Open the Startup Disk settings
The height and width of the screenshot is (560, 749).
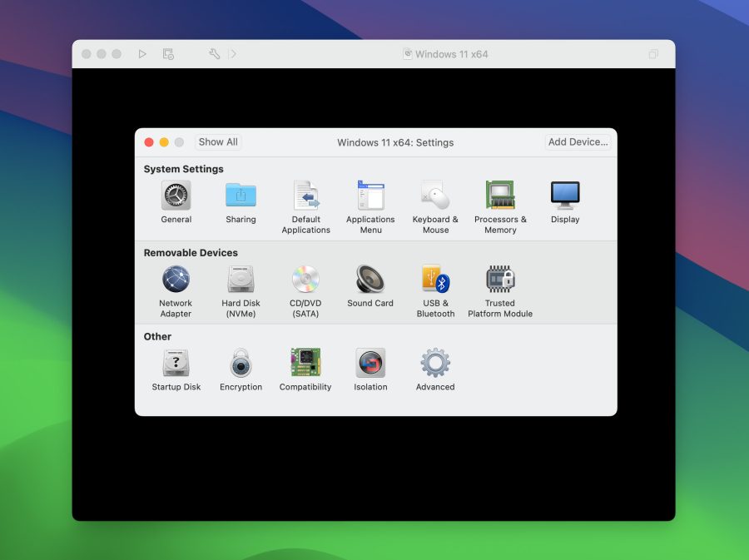click(x=176, y=364)
